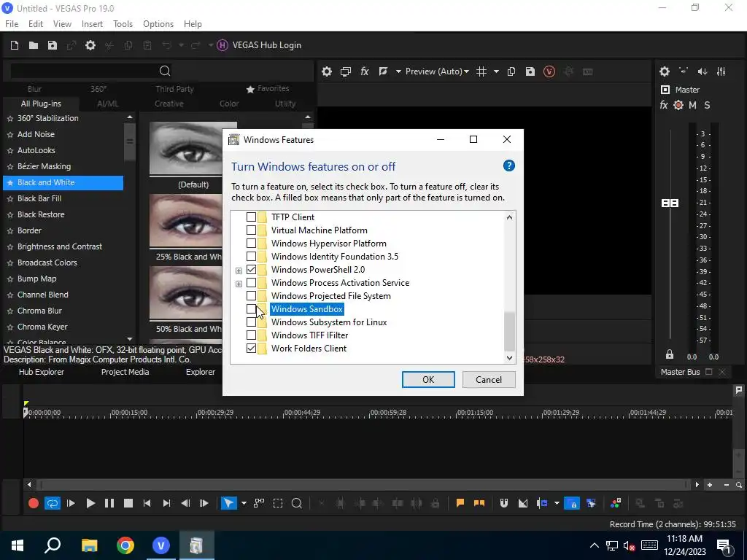
Task: Check Windows Subsystem for Linux
Action: point(251,322)
